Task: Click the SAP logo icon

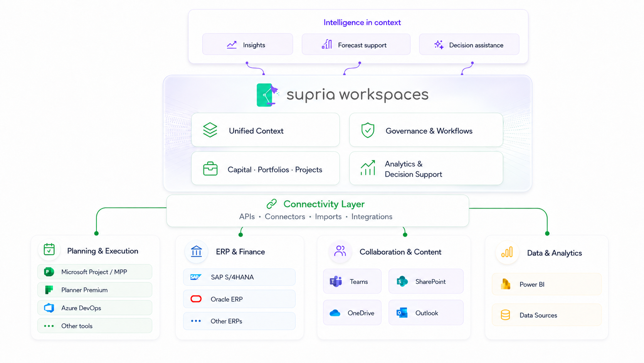Action: (196, 277)
